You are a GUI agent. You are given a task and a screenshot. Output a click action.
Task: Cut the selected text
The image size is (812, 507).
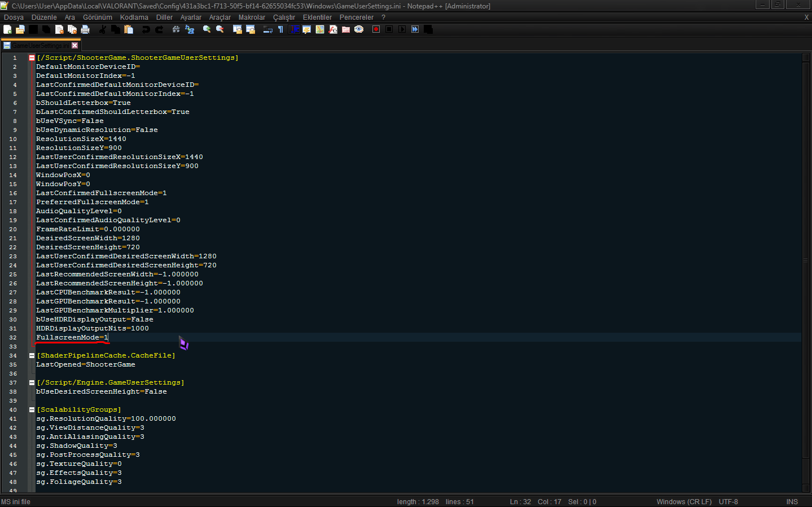[x=102, y=29]
